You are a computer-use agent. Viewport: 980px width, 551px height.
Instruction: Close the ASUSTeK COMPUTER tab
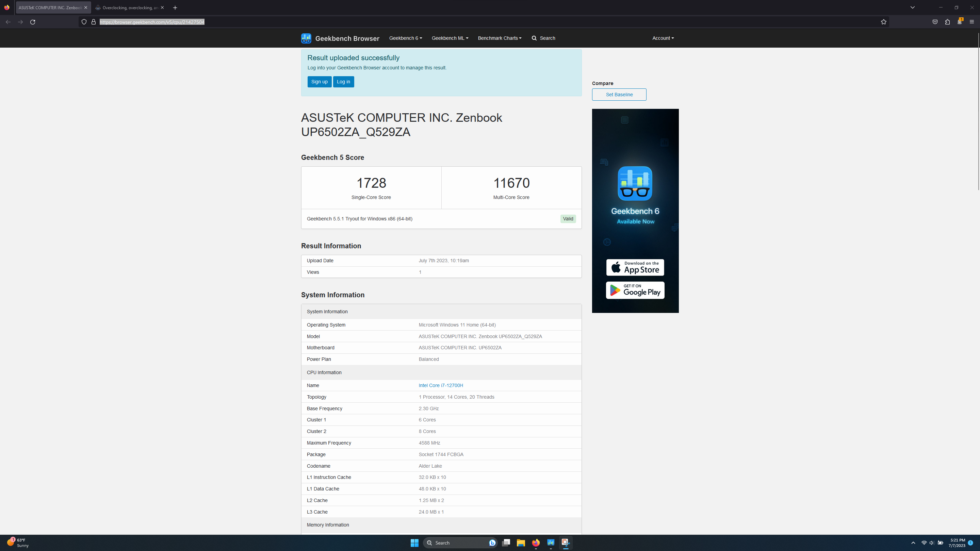(86, 7)
